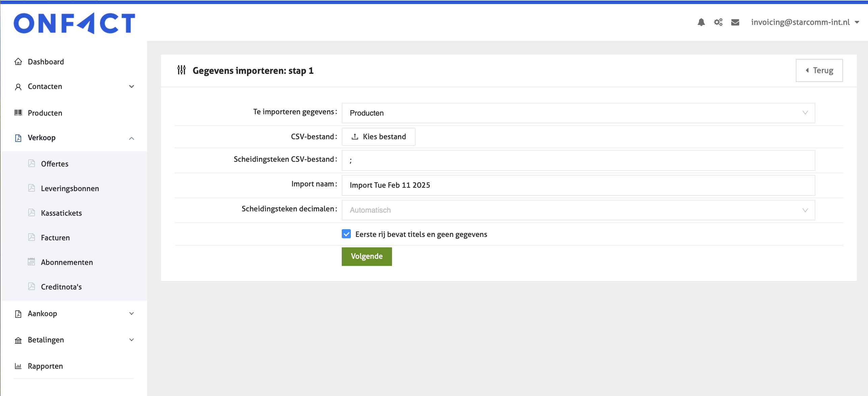Viewport: 868px width, 396px height.
Task: Expand the Contacten menu chevron
Action: click(x=132, y=87)
